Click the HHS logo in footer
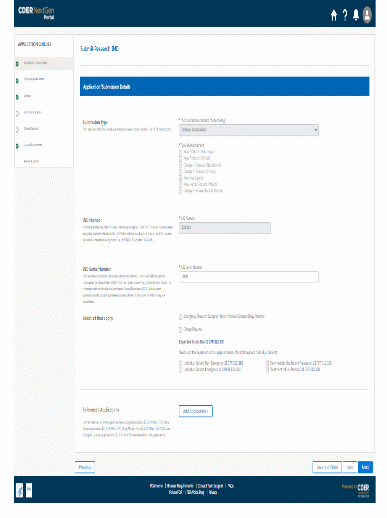The image size is (387, 518). 20,490
